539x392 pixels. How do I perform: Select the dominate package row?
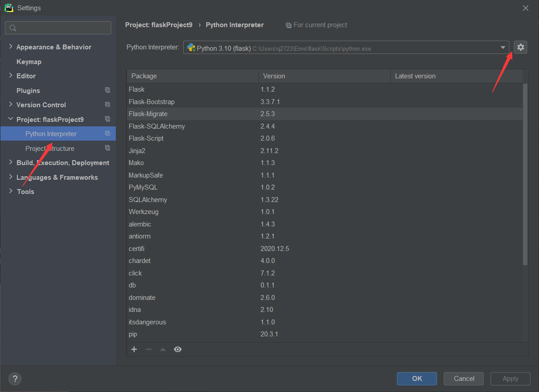coord(324,298)
